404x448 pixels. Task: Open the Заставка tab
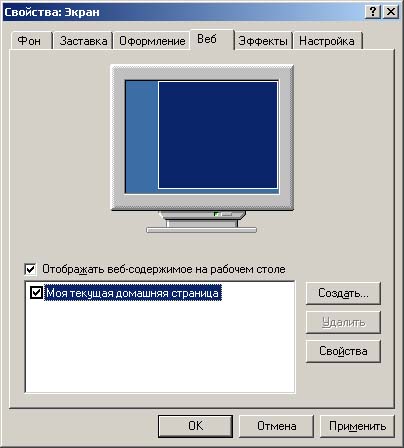click(x=83, y=41)
